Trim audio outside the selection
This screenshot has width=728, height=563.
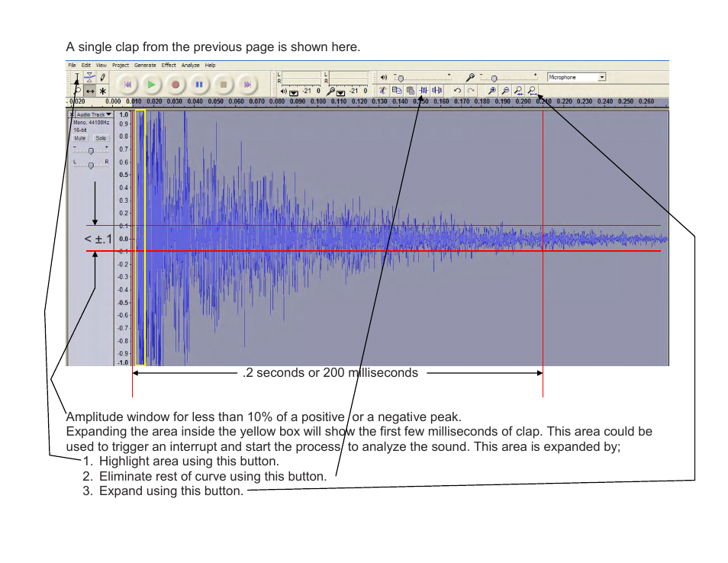pyautogui.click(x=424, y=90)
